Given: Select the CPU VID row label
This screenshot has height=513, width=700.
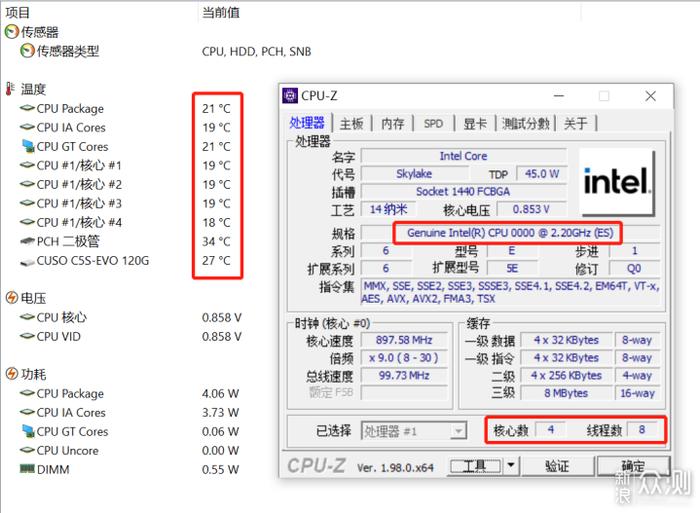Looking at the screenshot, I should point(58,336).
